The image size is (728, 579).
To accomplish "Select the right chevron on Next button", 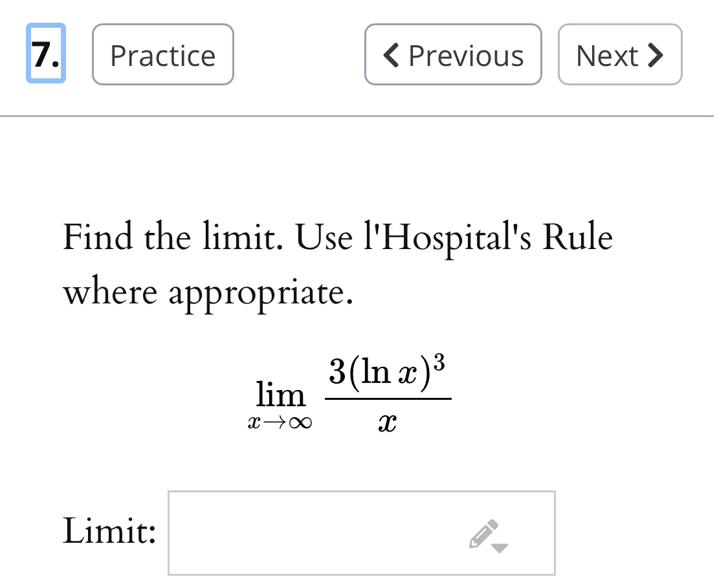I will click(x=657, y=56).
